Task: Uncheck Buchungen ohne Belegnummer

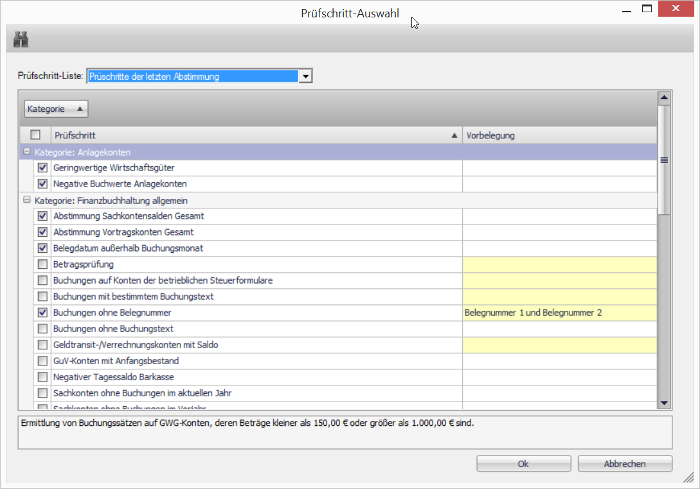Action: click(x=42, y=313)
